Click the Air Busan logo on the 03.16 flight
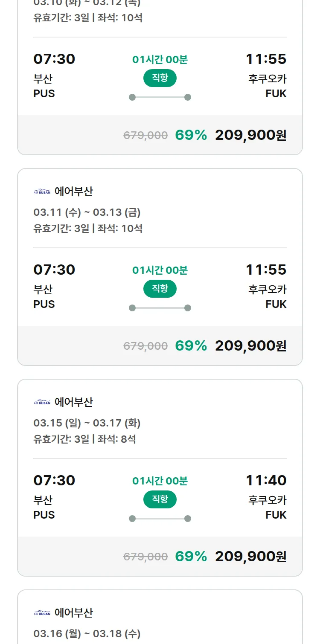Screen dimensions: 320x644 [42, 613]
